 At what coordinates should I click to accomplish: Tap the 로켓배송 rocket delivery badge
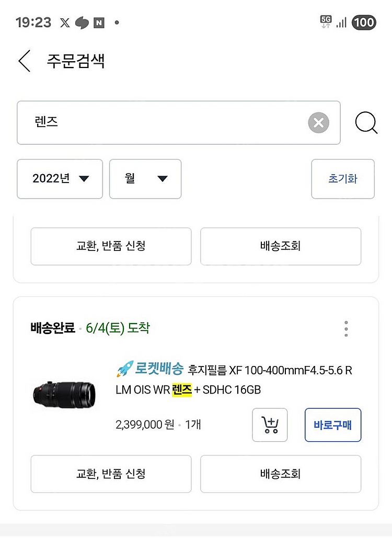[x=149, y=370]
